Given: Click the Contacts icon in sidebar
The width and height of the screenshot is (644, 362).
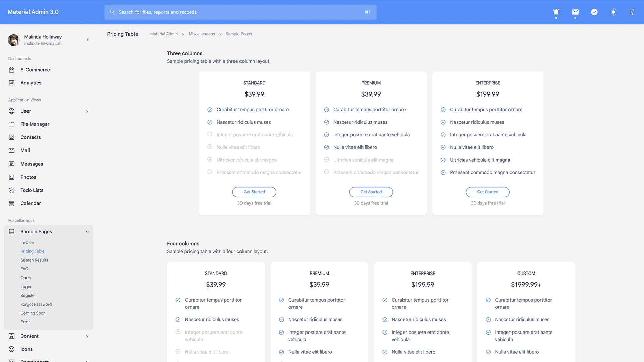Looking at the screenshot, I should pos(12,137).
